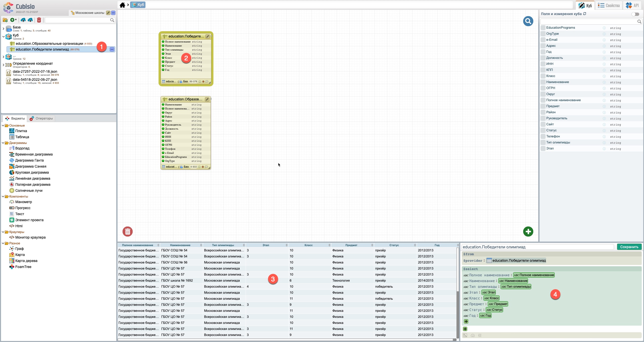The height and width of the screenshot is (342, 644).
Task: Click the blue magnifier button on the canvas
Action: (x=528, y=21)
